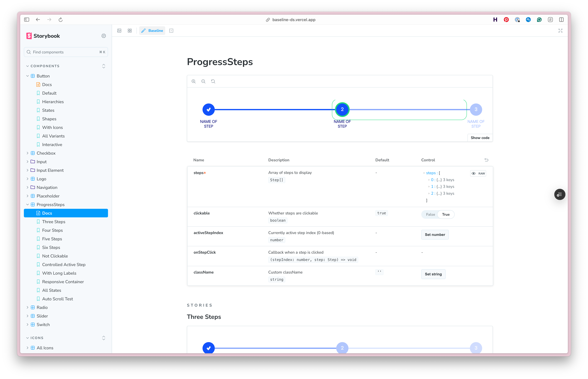Open the Four Steps story
Viewport: 588px width, 379px height.
[52, 230]
